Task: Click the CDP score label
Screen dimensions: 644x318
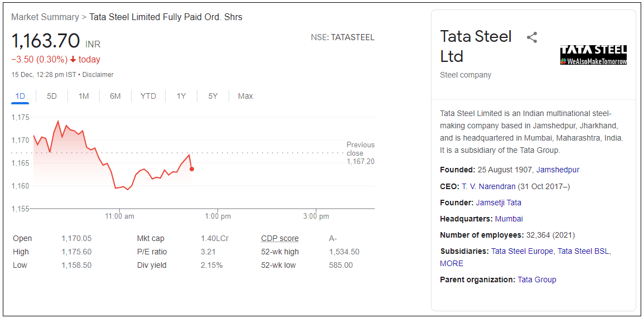Action: pyautogui.click(x=280, y=238)
